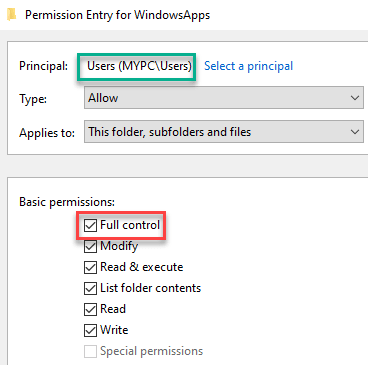Click the Modify label text

pyautogui.click(x=119, y=246)
